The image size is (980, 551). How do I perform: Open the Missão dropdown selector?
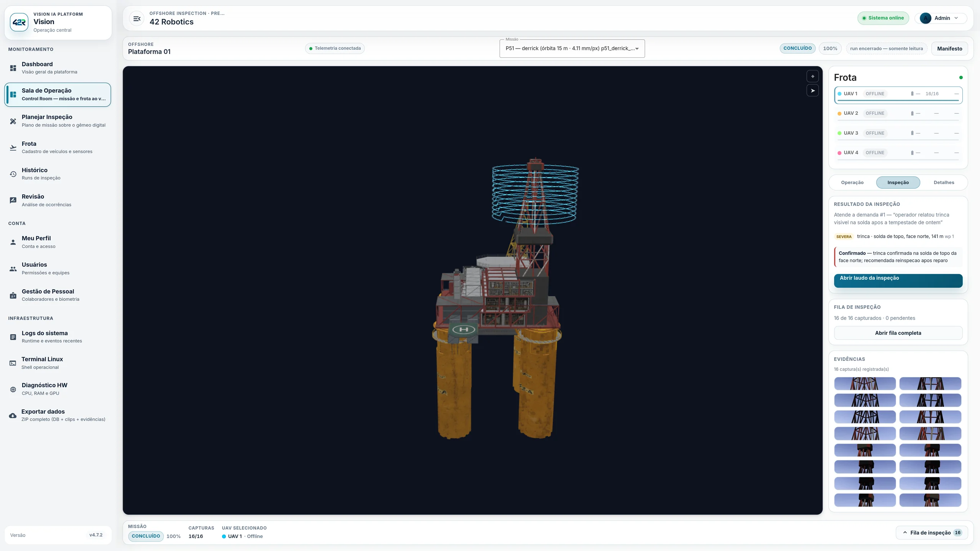pos(572,49)
